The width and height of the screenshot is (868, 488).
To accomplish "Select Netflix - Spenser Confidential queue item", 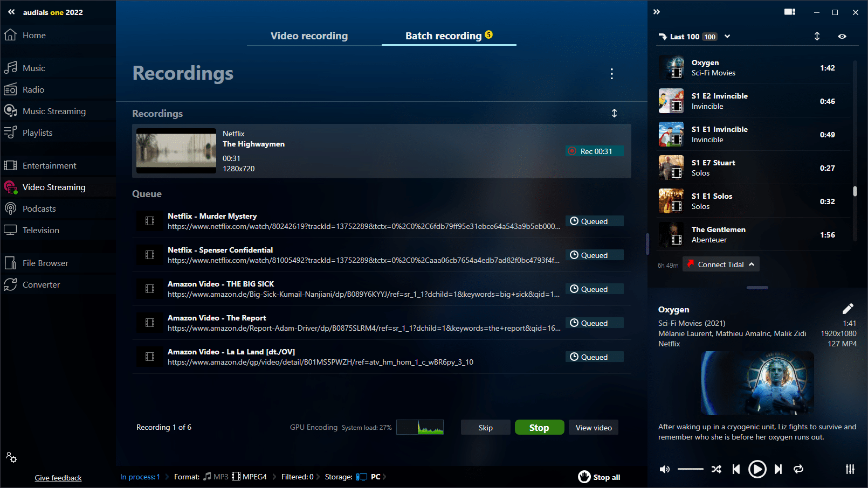I will click(x=382, y=255).
